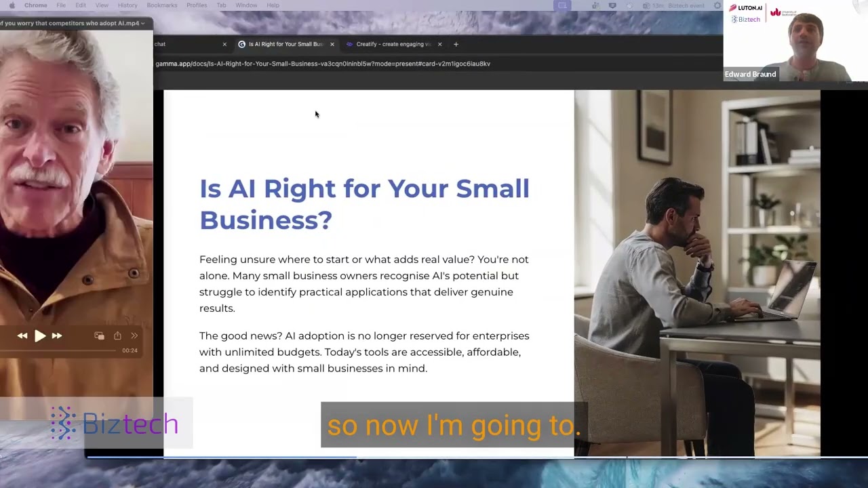Click the purple screen-share icon in menu bar

562,5
